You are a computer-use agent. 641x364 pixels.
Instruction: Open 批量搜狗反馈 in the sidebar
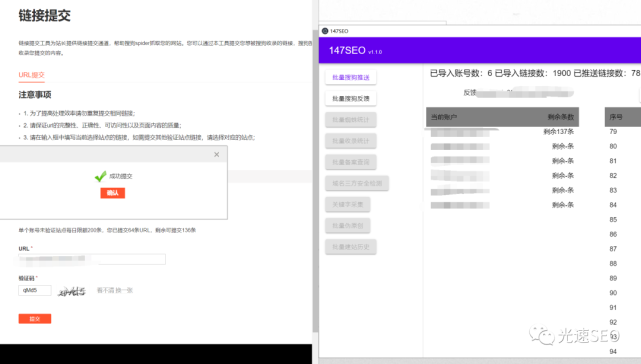(351, 99)
